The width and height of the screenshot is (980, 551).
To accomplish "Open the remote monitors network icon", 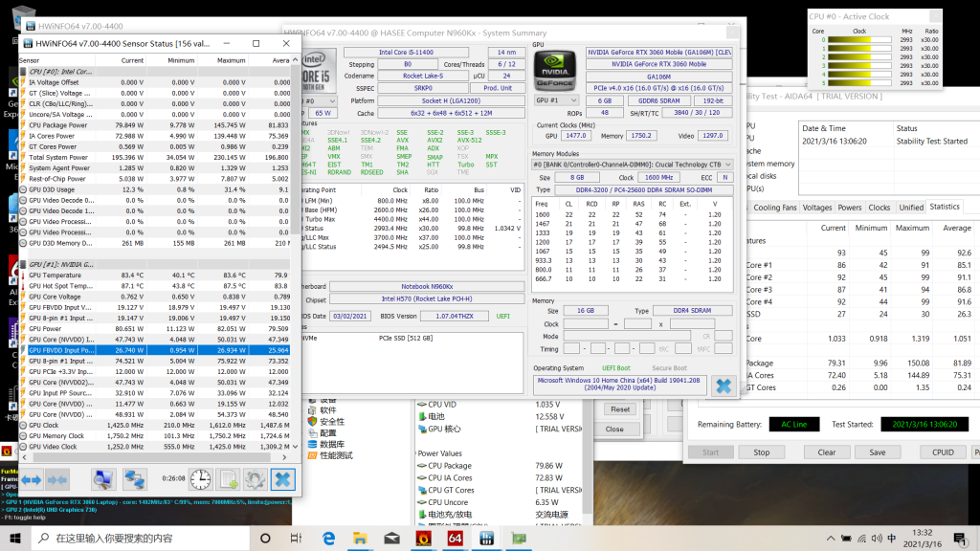I will click(x=134, y=480).
